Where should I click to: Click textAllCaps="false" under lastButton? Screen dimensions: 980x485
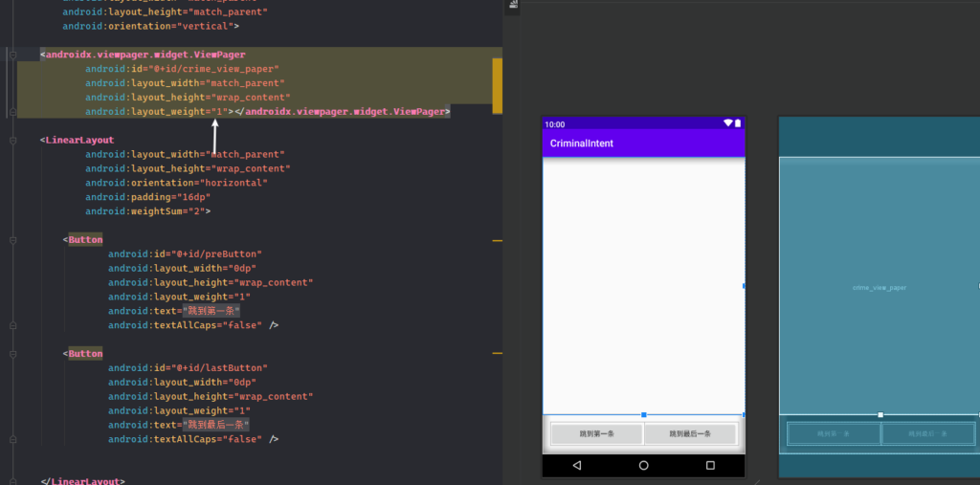pos(185,439)
